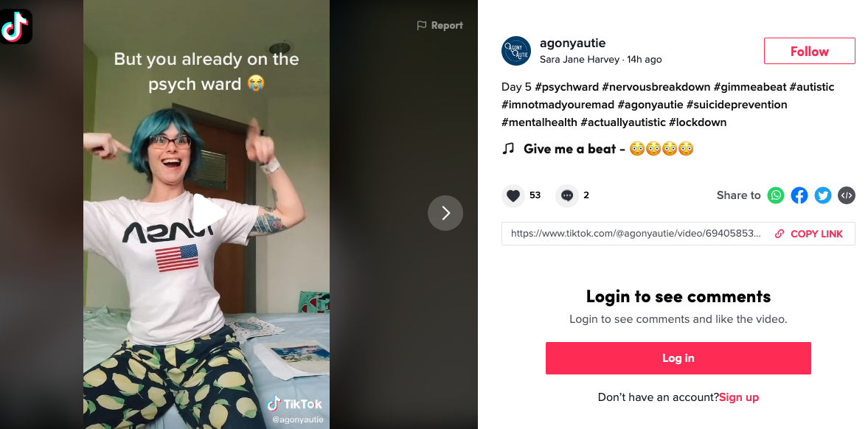Open comments via the speech bubble icon
868x429 pixels.
click(567, 195)
